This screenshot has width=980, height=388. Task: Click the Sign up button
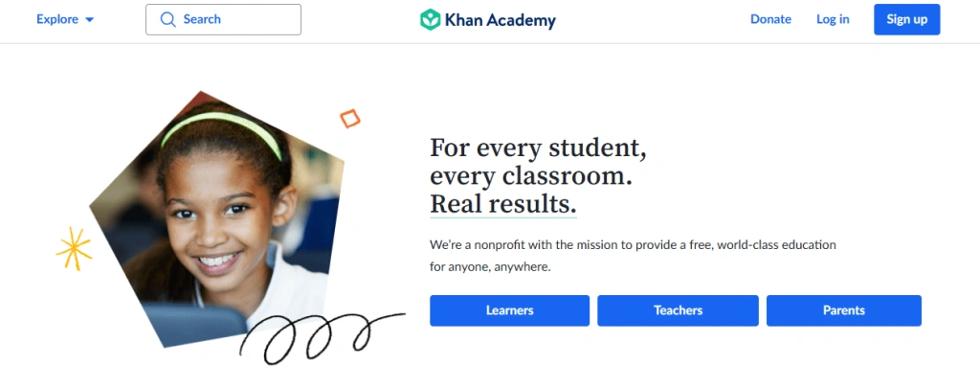[907, 19]
